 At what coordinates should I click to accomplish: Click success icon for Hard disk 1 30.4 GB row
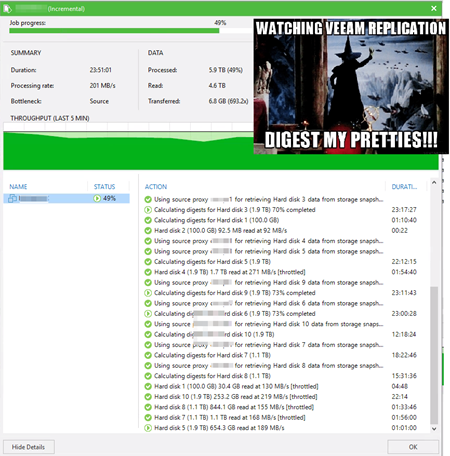pyautogui.click(x=148, y=386)
